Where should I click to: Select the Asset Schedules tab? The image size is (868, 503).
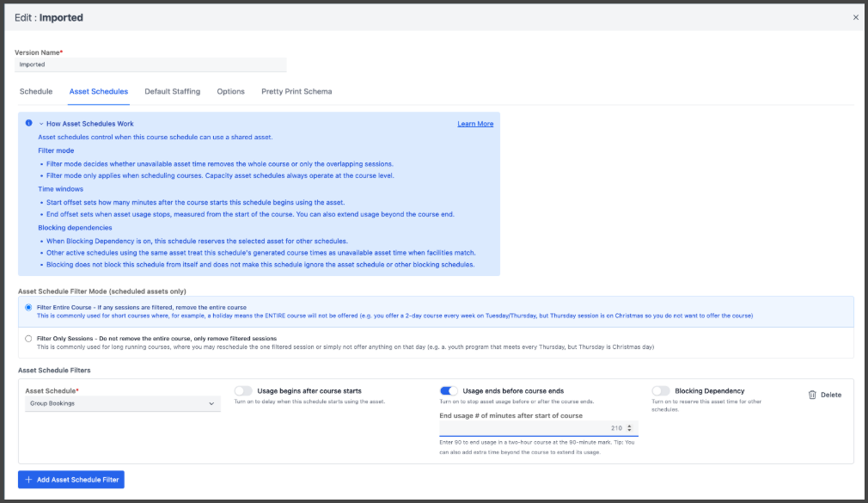coord(98,91)
